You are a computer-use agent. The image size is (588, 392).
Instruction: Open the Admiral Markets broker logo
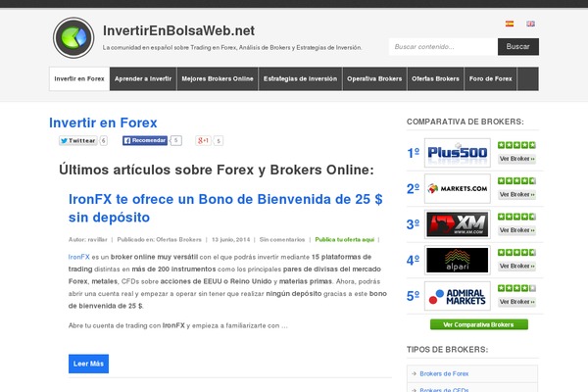point(458,296)
